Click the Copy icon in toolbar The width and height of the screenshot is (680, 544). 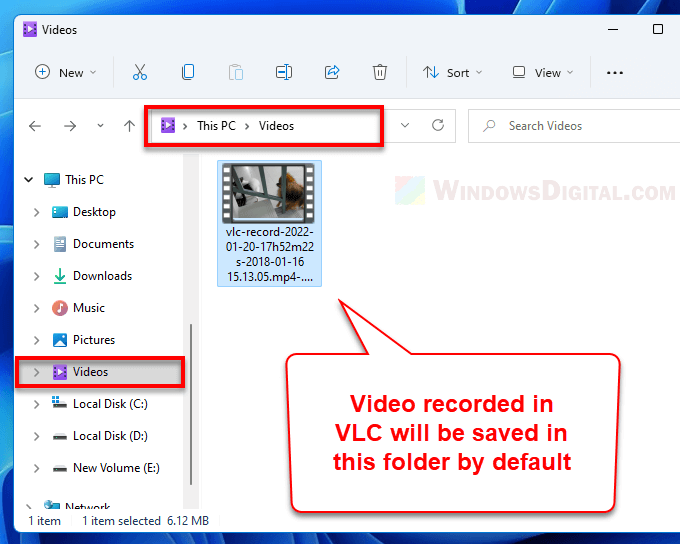tap(188, 72)
